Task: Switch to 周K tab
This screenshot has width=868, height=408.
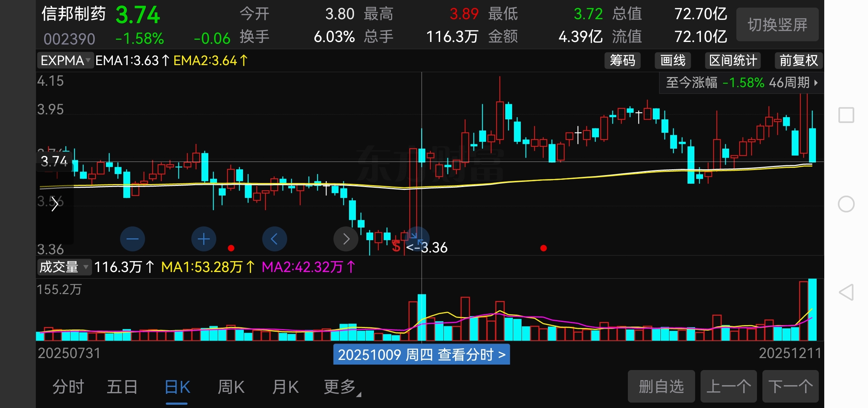Action: tap(231, 387)
